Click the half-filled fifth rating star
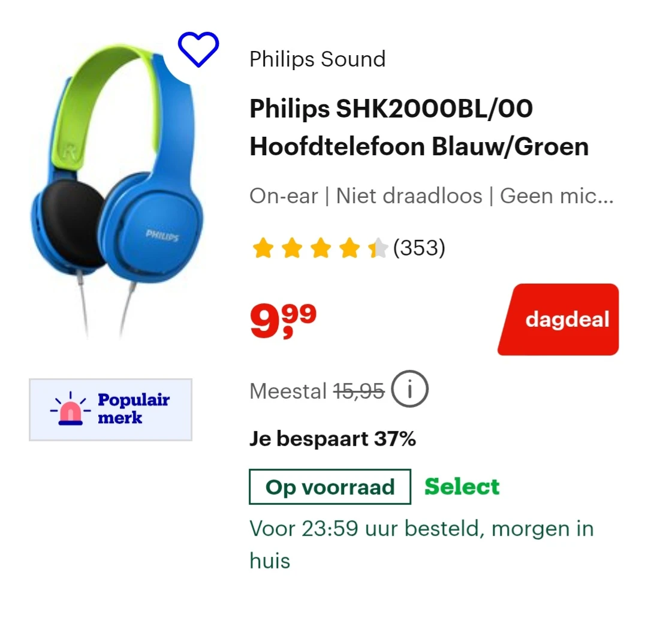The width and height of the screenshot is (645, 644). (378, 248)
